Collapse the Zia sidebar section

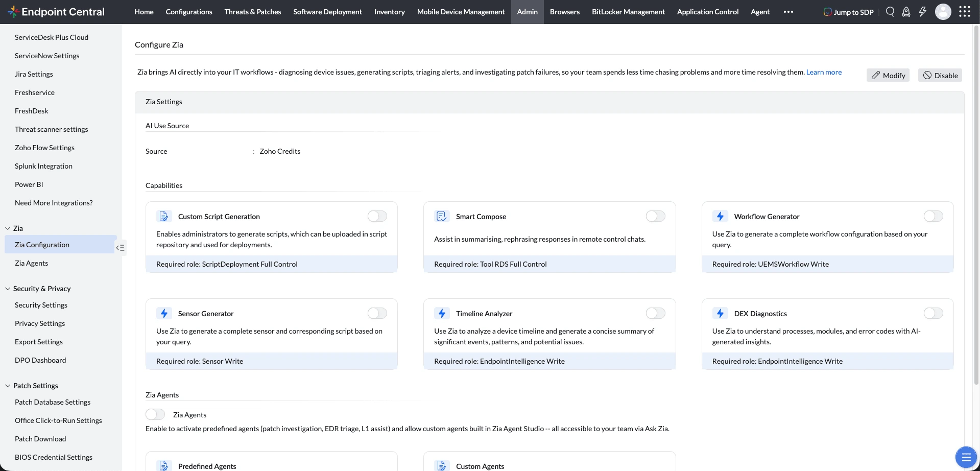pos(8,228)
